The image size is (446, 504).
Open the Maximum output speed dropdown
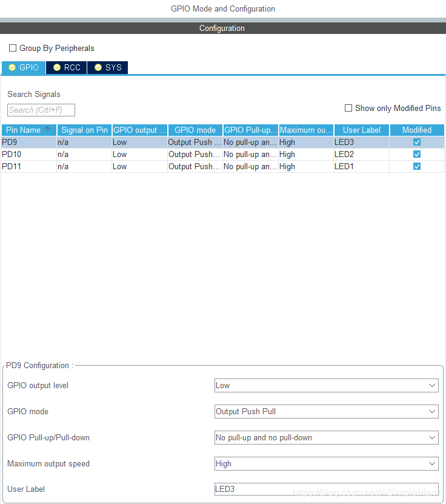click(326, 463)
